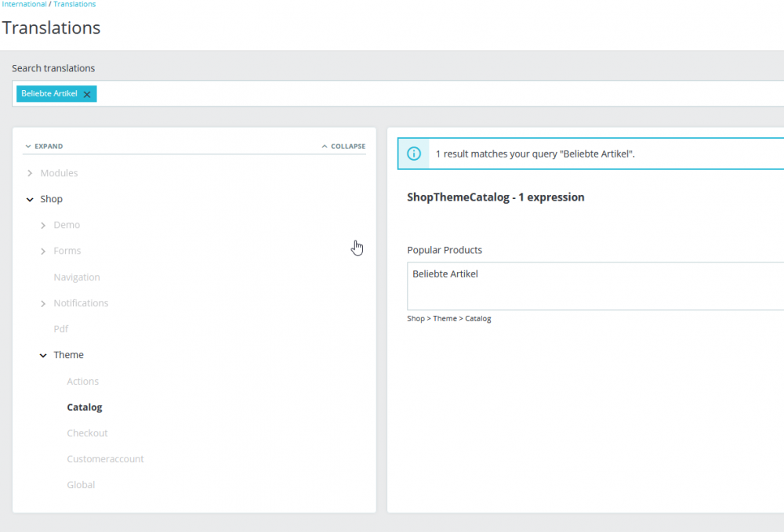Open the Actions translations
The height and width of the screenshot is (532, 784).
(x=82, y=381)
